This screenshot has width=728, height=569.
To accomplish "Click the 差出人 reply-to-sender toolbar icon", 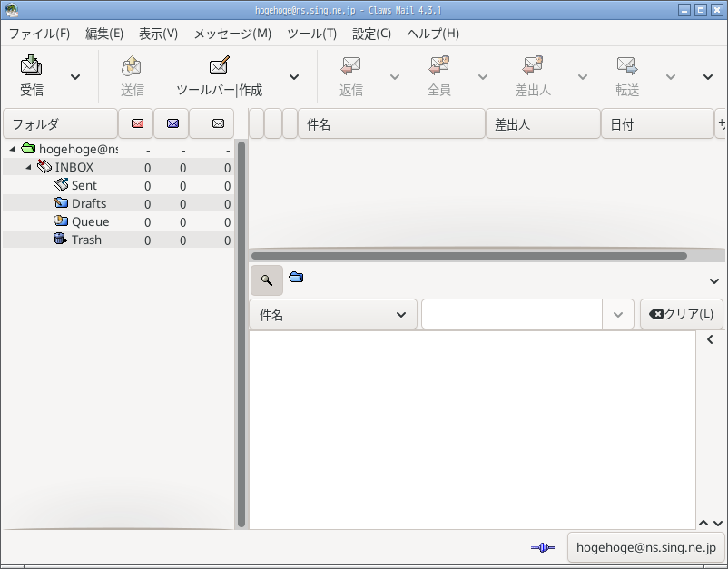I will pos(533,65).
